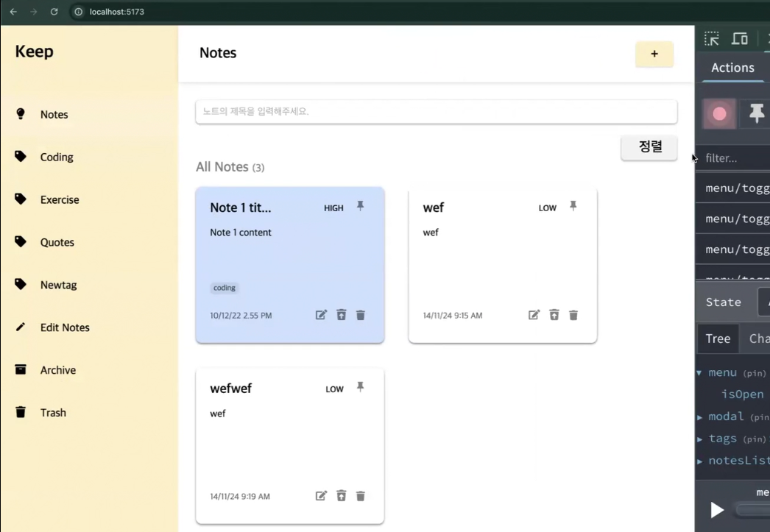Select the State tab in inspector
This screenshot has width=770, height=532.
[724, 302]
